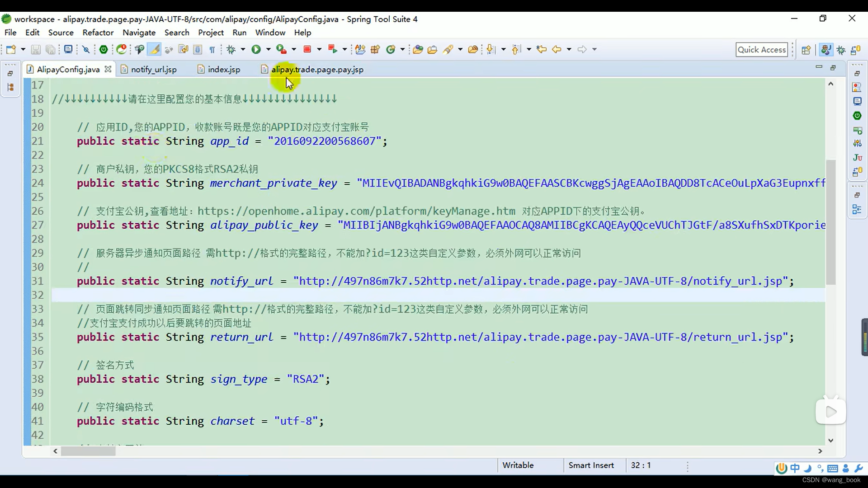Open the Navigate menu
The width and height of the screenshot is (868, 488).
tap(139, 33)
